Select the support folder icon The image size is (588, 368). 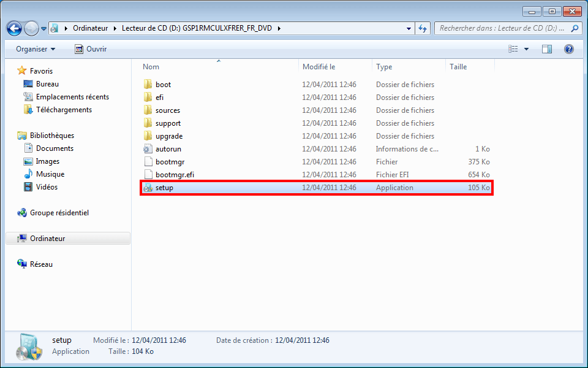pyautogui.click(x=148, y=123)
